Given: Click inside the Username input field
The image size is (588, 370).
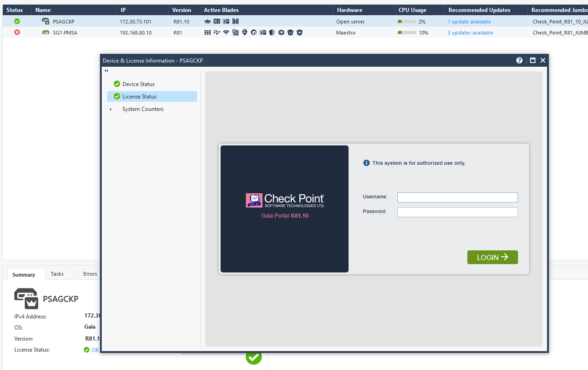Looking at the screenshot, I should tap(457, 197).
